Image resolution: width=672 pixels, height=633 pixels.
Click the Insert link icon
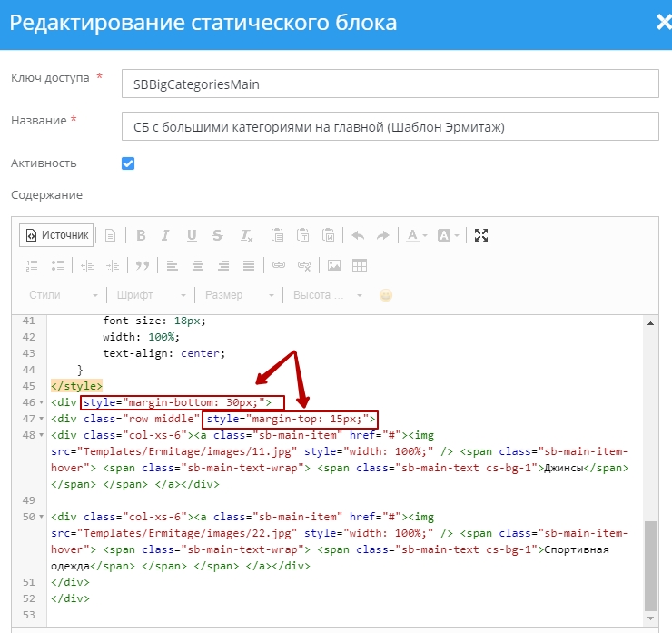(x=279, y=265)
